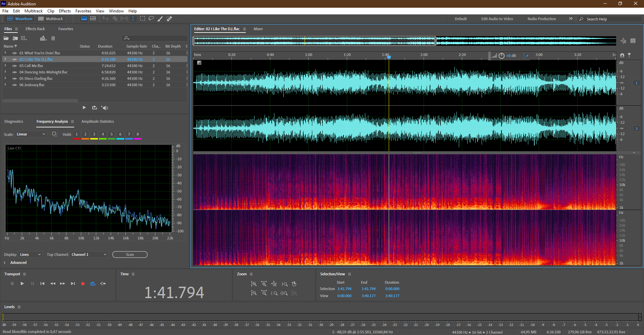644x335 pixels.
Task: Select the Lasso Selection tool
Action: [151, 19]
